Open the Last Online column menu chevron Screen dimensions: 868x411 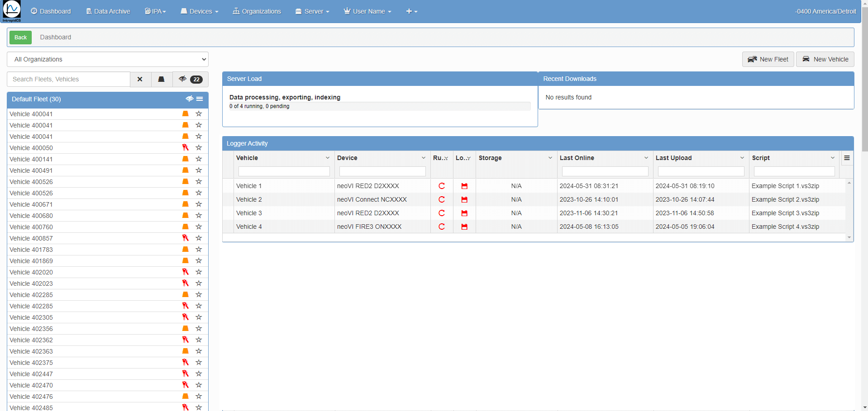(x=646, y=158)
